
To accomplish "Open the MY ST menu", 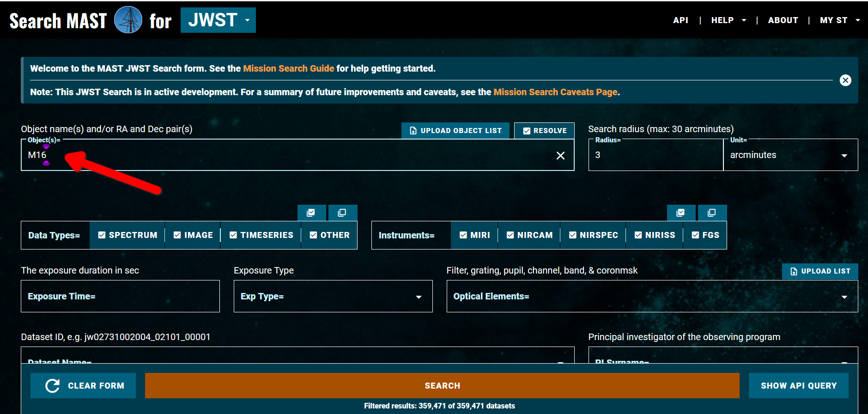I will pyautogui.click(x=839, y=20).
